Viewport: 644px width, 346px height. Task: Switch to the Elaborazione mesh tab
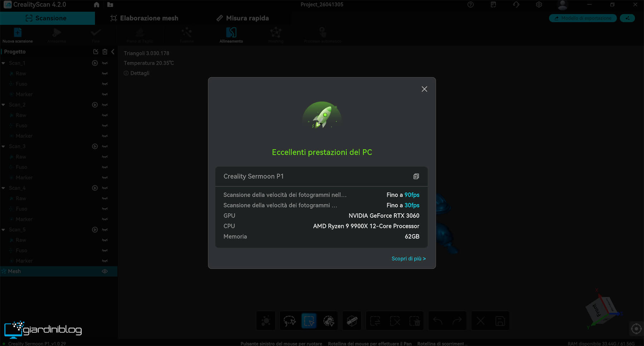(144, 18)
